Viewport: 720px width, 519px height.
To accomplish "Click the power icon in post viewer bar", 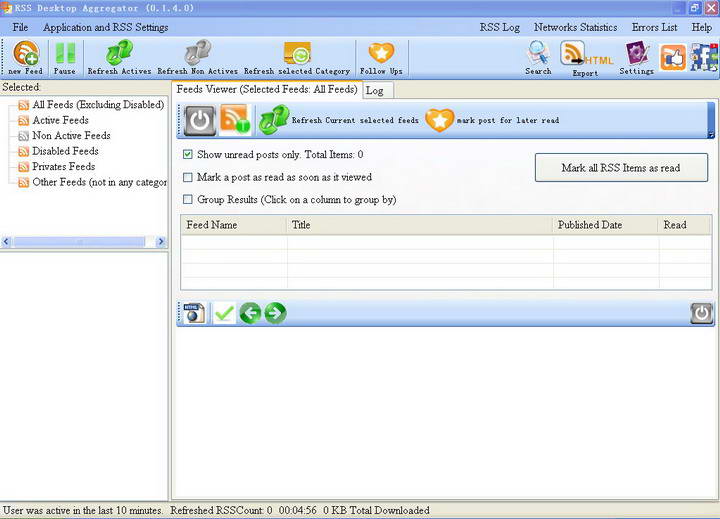I will click(701, 313).
